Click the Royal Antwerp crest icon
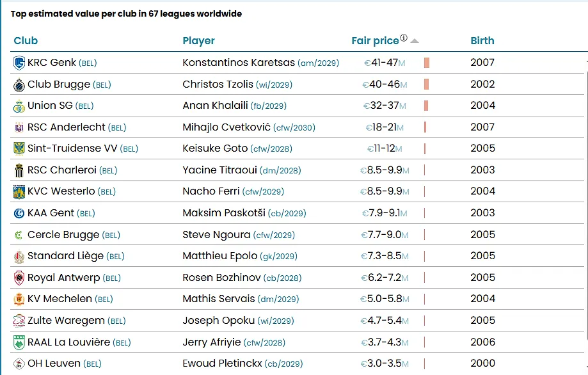Image resolution: width=588 pixels, height=375 pixels. click(19, 278)
